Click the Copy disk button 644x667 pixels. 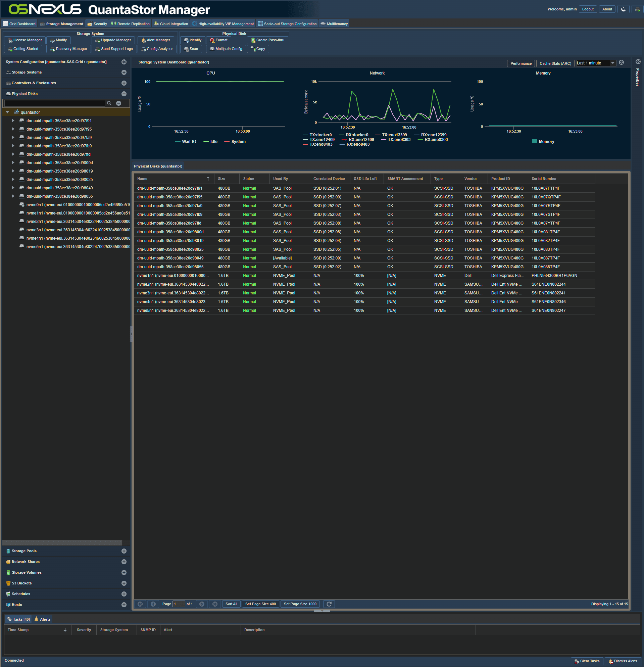(x=258, y=49)
